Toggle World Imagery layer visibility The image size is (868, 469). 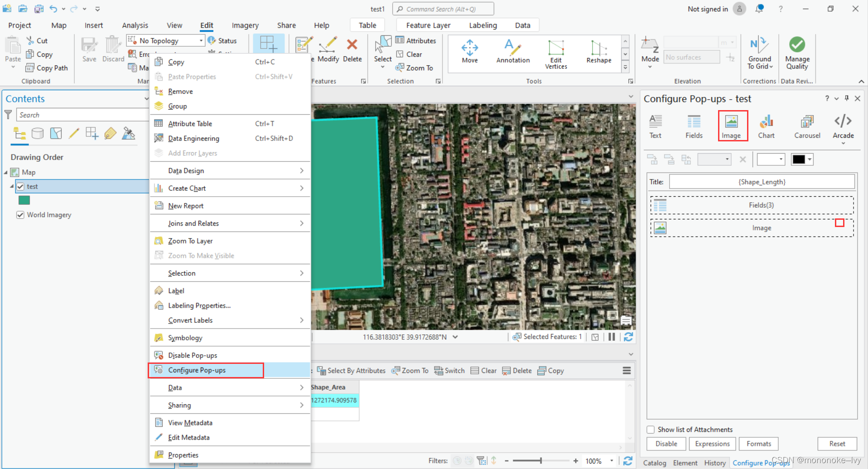click(x=20, y=215)
